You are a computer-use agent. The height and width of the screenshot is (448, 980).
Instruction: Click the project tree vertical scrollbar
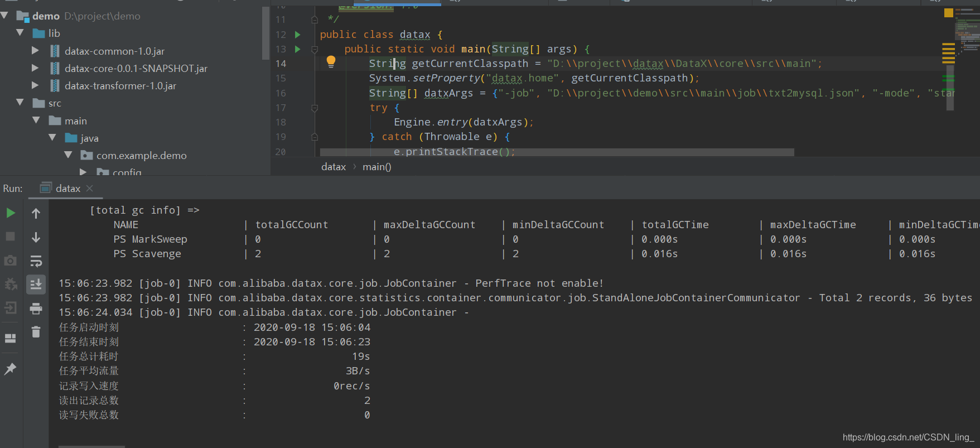pyautogui.click(x=265, y=32)
